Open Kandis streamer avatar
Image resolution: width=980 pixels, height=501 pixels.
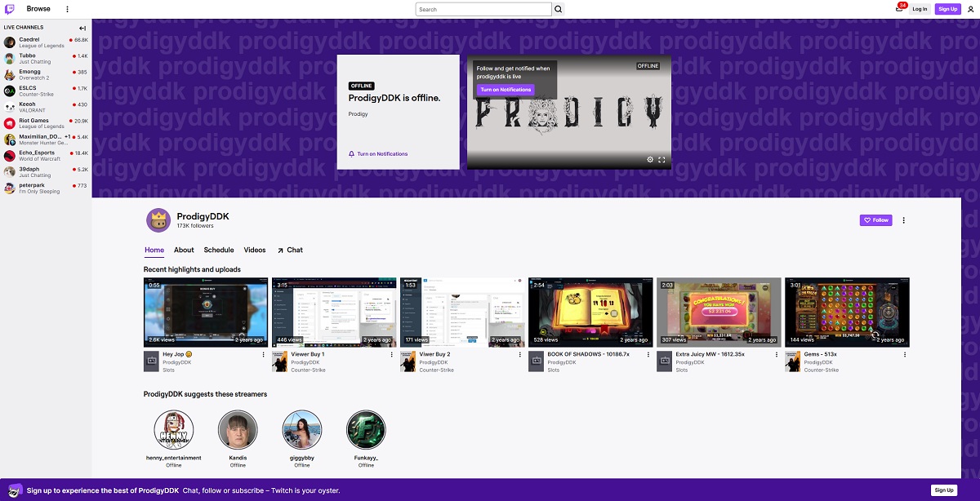pyautogui.click(x=238, y=430)
